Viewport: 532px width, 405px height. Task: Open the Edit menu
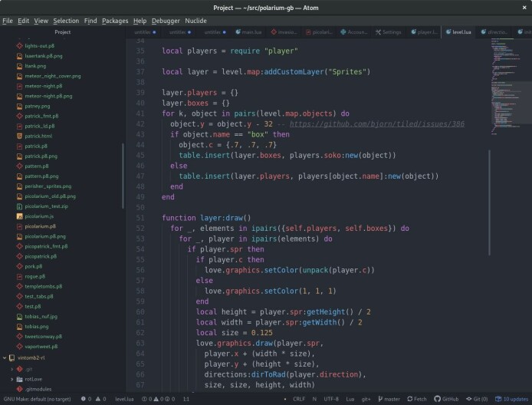coord(24,21)
